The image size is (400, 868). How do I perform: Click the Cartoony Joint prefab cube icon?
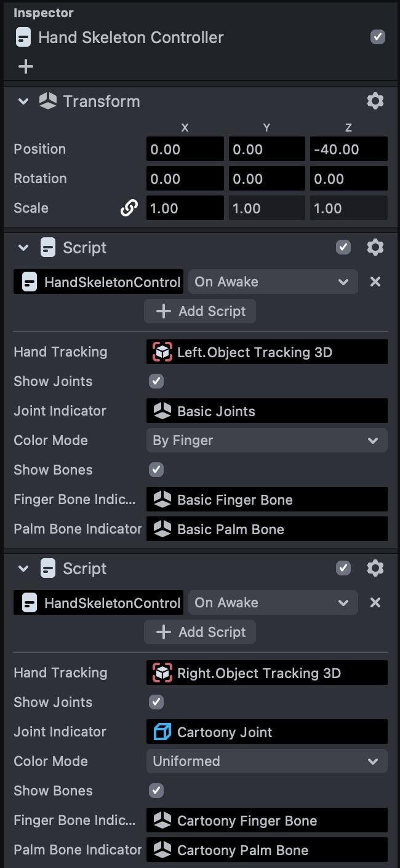(x=162, y=732)
